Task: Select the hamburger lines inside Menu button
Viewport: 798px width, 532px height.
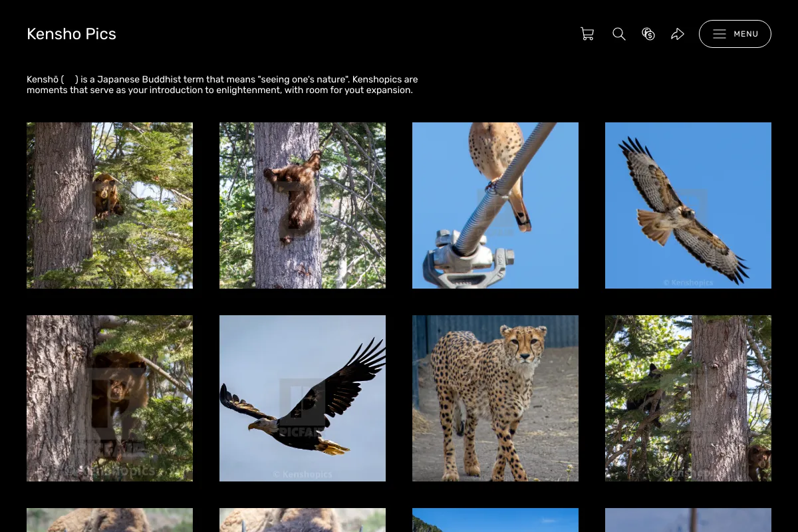Action: coord(720,34)
